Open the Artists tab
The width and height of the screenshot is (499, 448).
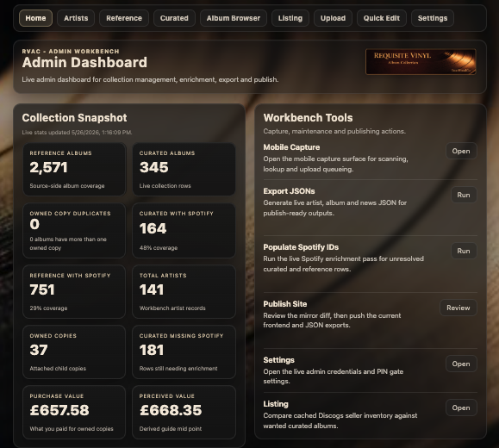76,18
